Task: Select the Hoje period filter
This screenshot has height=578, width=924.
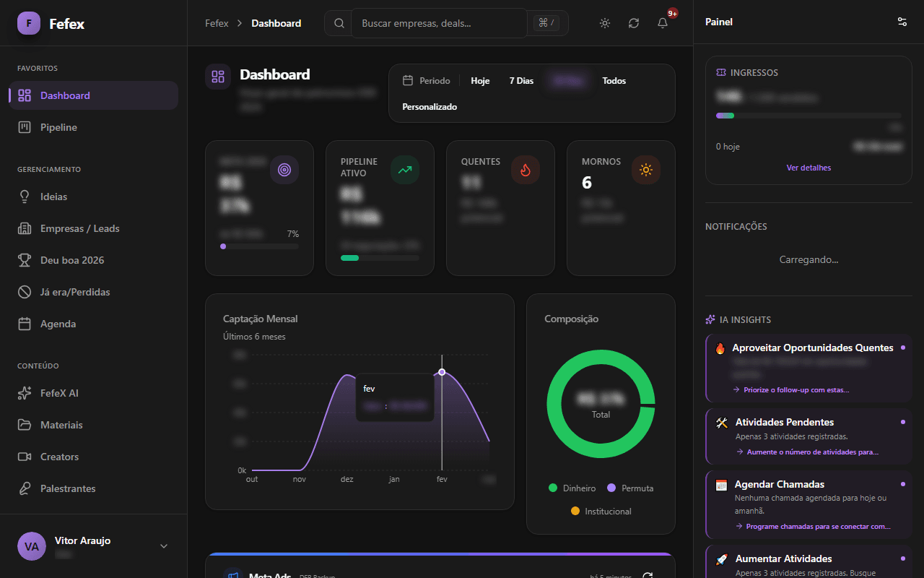Action: point(480,81)
